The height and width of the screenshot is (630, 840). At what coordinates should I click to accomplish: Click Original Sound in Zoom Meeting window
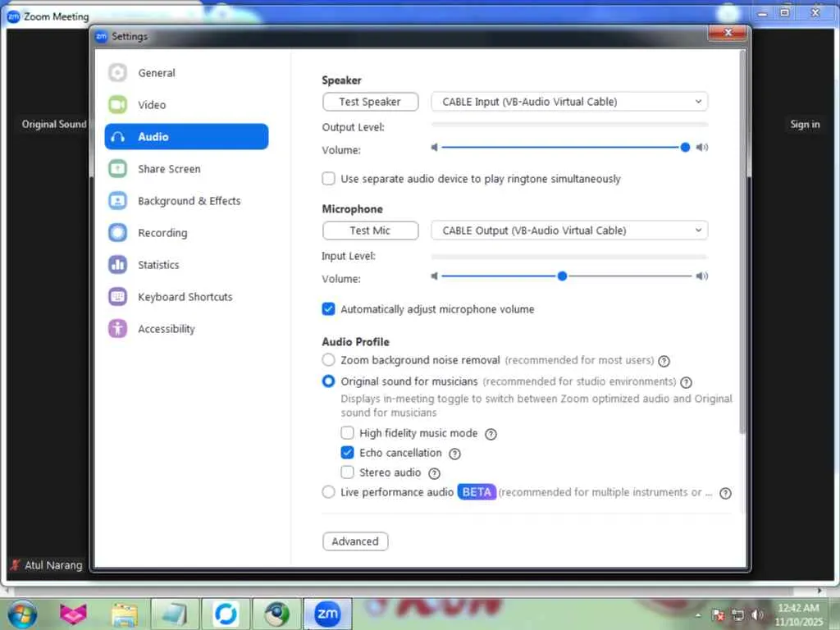(54, 125)
